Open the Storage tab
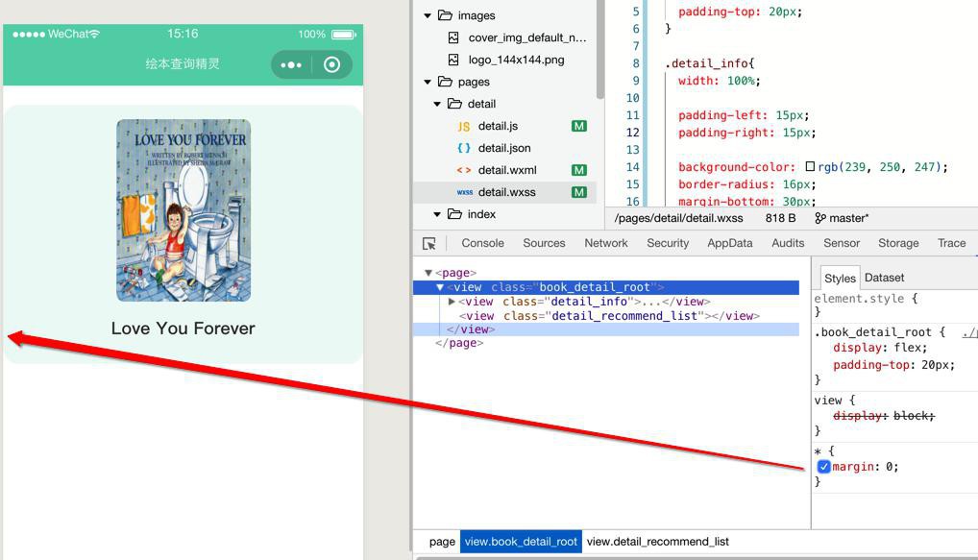This screenshot has height=560, width=978. pos(898,243)
